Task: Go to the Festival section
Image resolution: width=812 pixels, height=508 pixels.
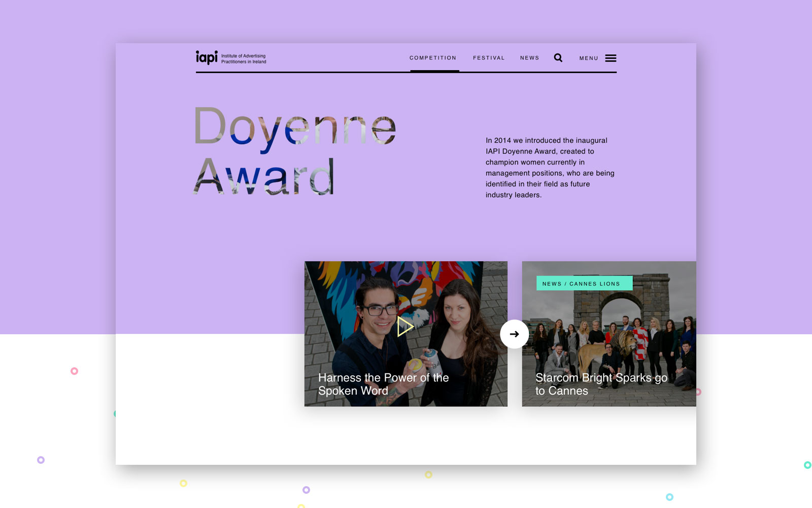Action: (489, 58)
